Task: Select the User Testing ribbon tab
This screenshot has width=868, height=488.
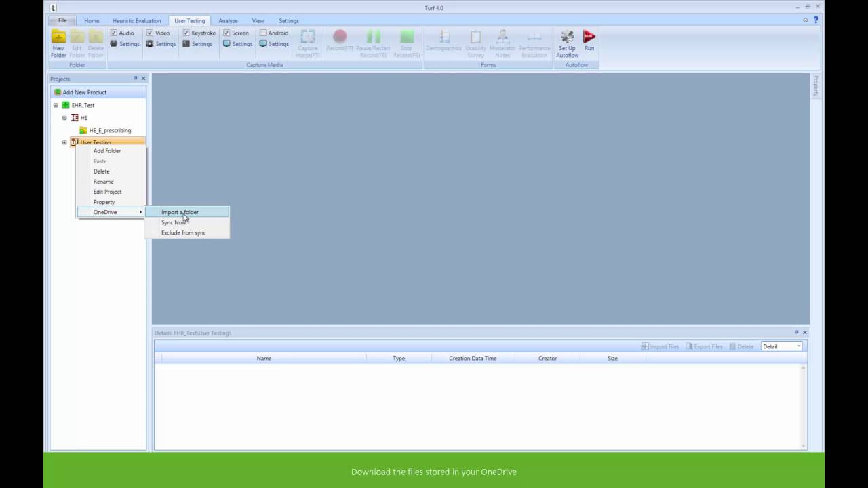Action: click(189, 20)
